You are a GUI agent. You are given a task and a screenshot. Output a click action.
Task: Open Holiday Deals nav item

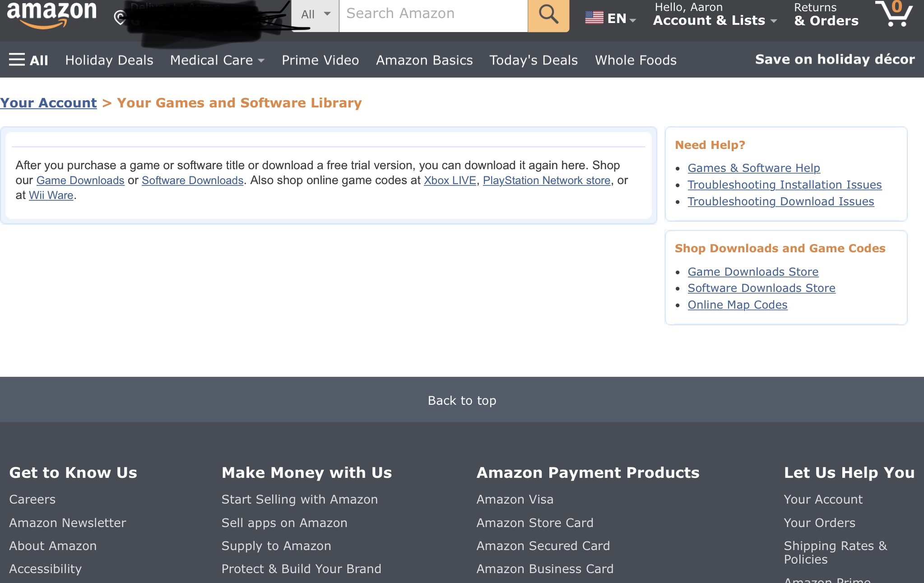point(109,60)
